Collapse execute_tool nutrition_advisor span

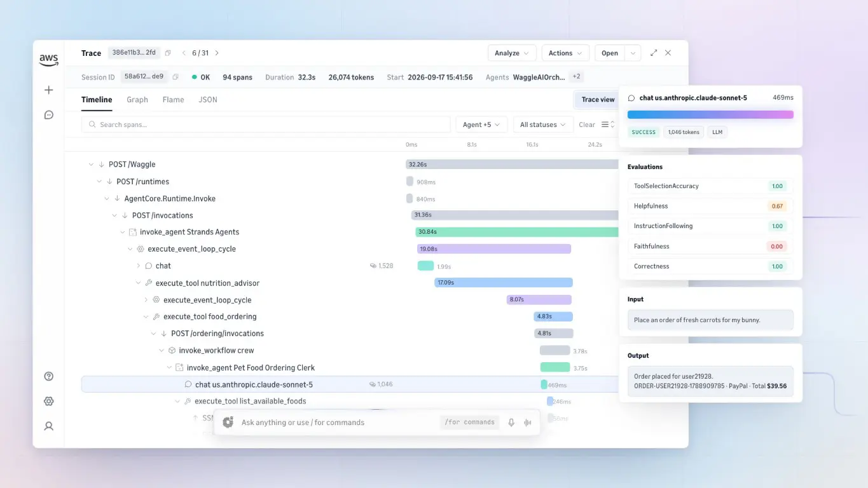click(139, 283)
